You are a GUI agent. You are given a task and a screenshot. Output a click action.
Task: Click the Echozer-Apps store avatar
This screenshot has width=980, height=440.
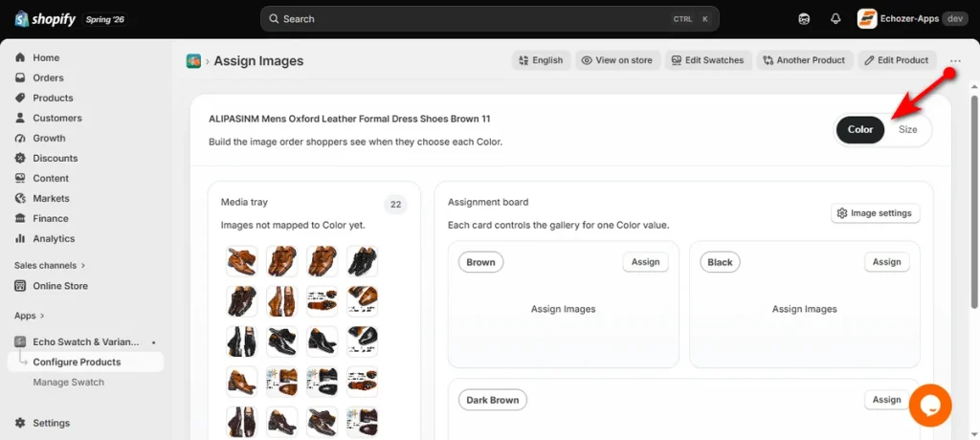pyautogui.click(x=867, y=19)
